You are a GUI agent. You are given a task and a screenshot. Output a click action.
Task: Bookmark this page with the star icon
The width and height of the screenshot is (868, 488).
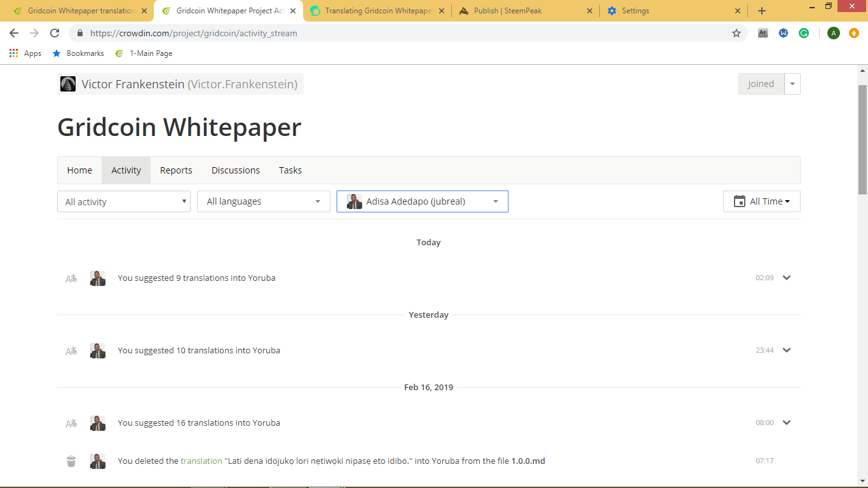tap(736, 33)
